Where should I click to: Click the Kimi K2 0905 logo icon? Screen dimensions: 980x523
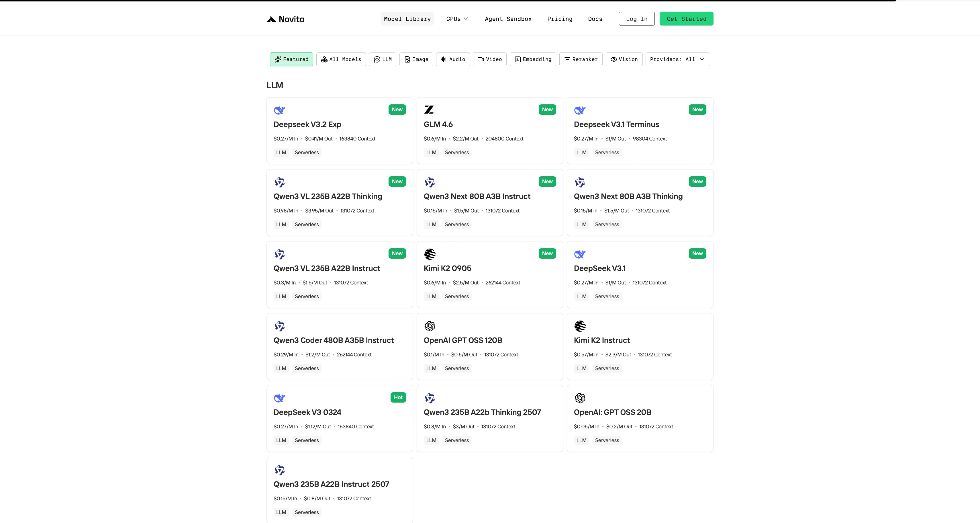430,254
